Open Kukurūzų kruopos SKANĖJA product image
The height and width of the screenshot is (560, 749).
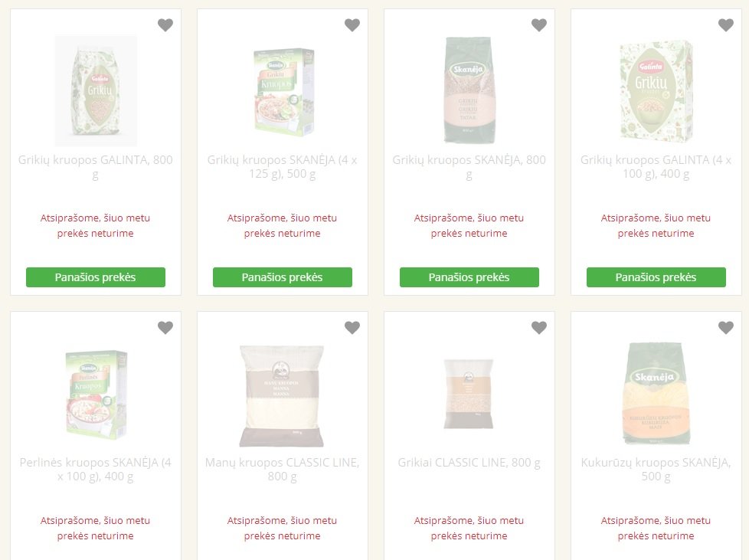pyautogui.click(x=655, y=393)
